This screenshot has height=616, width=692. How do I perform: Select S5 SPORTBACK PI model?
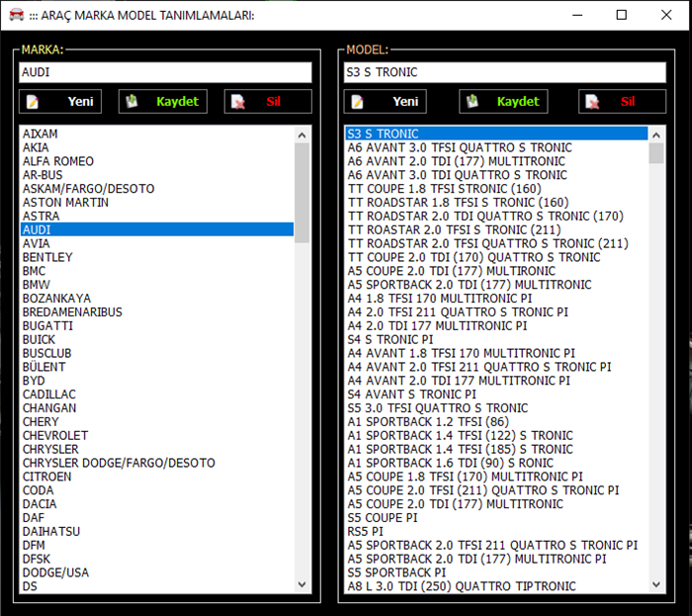click(496, 572)
